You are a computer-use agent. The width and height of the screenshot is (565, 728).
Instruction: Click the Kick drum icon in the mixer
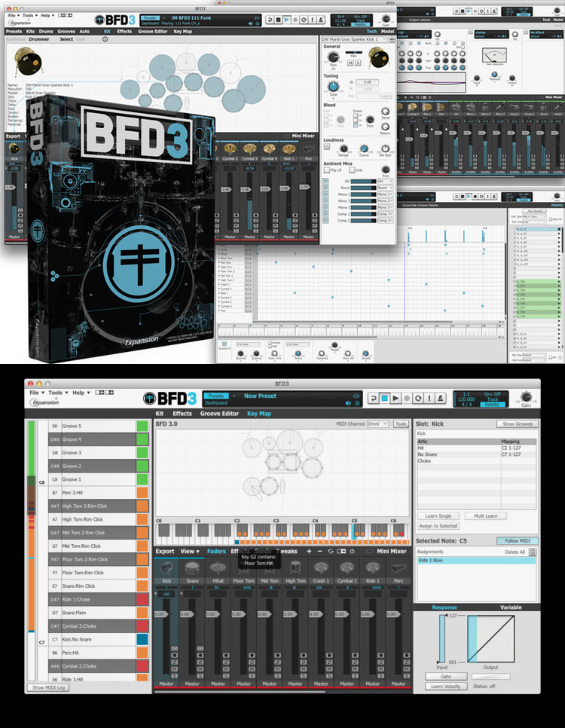coord(166,568)
